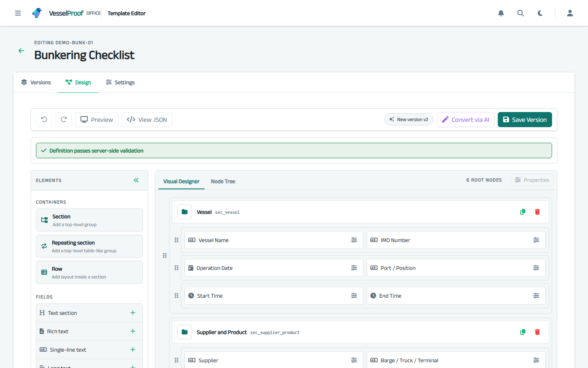Add a Rich text field
588x368 pixels.
133,331
